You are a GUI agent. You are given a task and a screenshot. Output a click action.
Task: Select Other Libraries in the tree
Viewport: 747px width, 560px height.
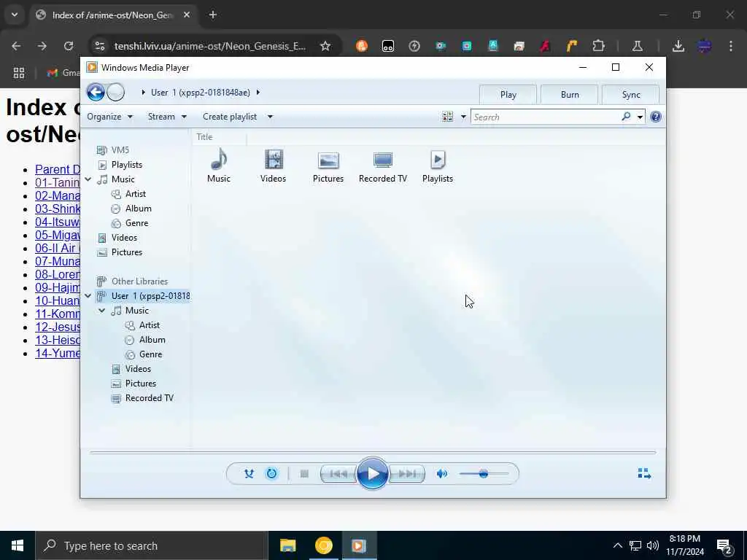tap(139, 281)
